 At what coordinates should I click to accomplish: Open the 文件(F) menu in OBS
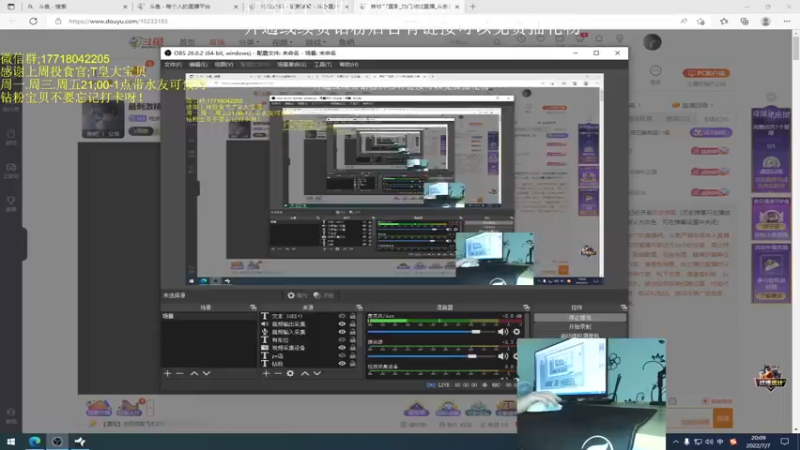coord(173,65)
